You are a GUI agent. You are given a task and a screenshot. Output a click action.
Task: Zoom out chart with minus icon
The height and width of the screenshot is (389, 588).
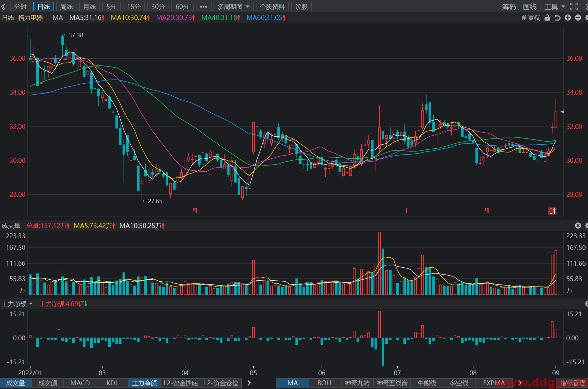point(578,17)
